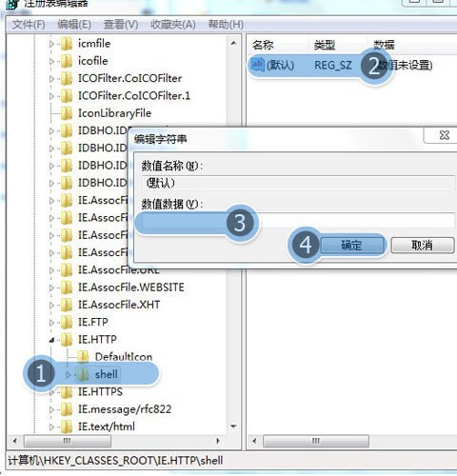Image resolution: width=457 pixels, height=476 pixels.
Task: Select the IE.text/html folder icon
Action: pyautogui.click(x=67, y=426)
